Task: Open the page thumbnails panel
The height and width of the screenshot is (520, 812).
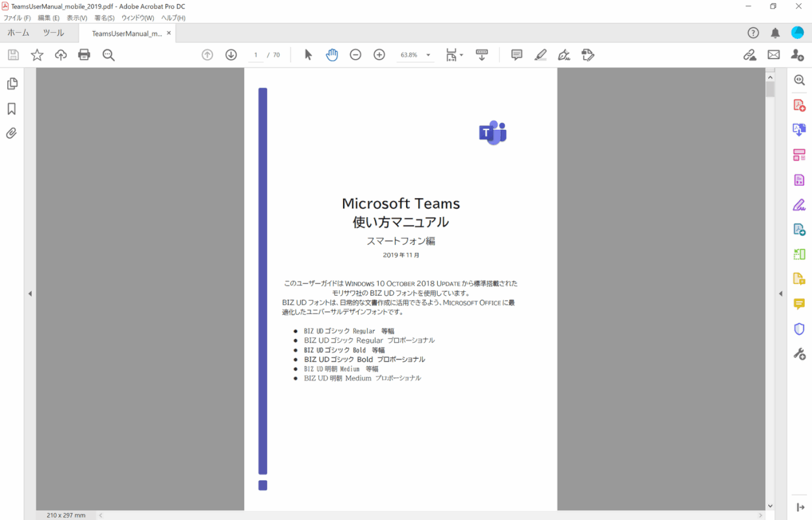Action: tap(12, 84)
